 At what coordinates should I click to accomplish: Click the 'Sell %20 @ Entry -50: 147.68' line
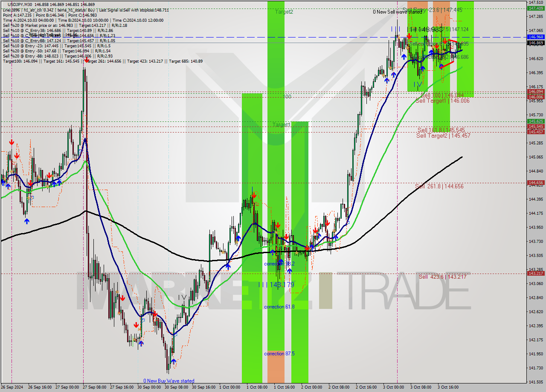(x=57, y=51)
